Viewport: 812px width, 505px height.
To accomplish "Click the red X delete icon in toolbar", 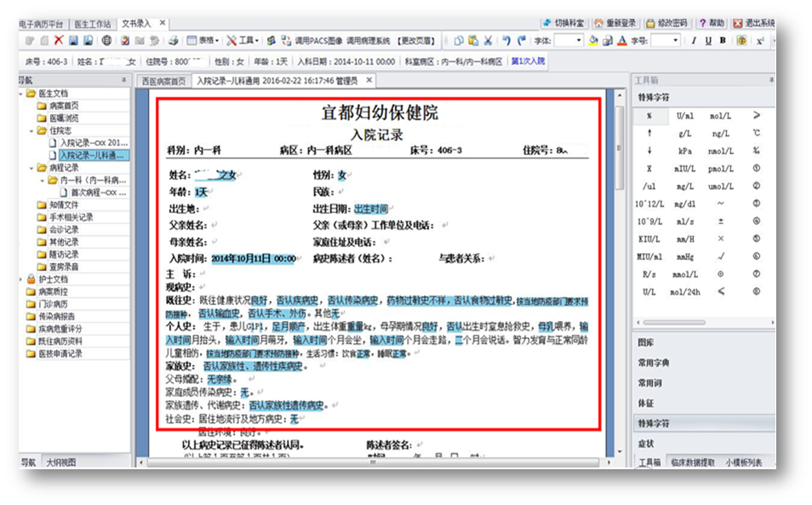I will coord(59,40).
